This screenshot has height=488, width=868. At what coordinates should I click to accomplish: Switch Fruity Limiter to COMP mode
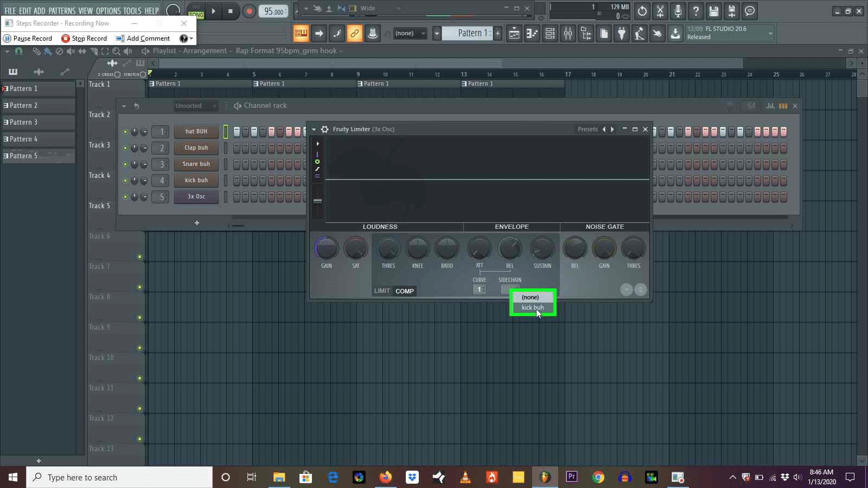405,291
